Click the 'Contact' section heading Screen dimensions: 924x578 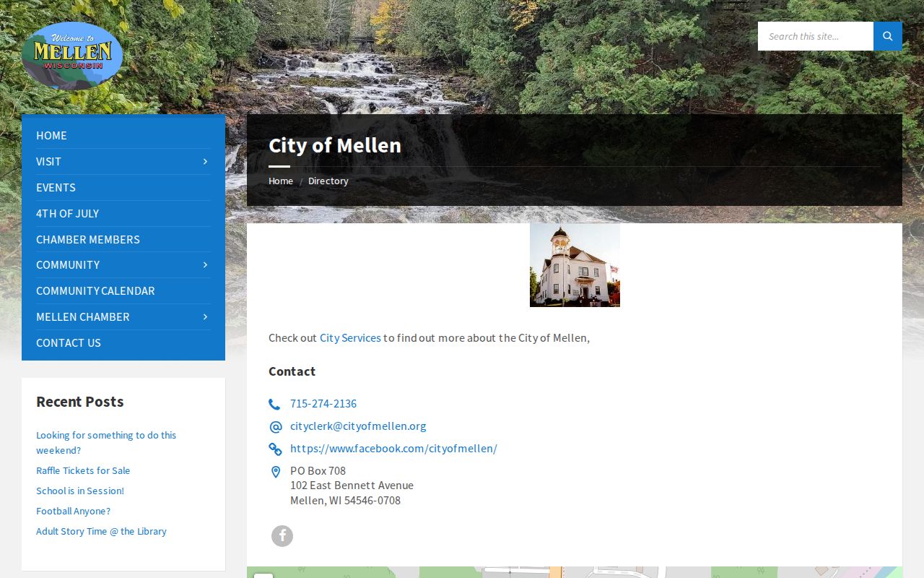[292, 371]
